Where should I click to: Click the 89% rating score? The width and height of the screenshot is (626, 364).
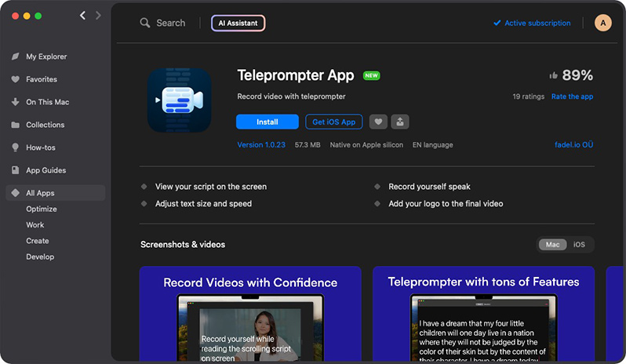(x=577, y=75)
